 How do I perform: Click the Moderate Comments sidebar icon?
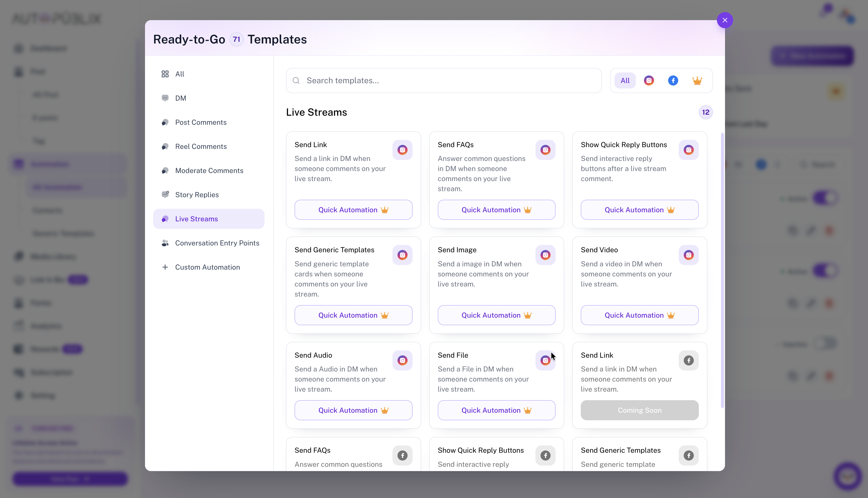[165, 171]
